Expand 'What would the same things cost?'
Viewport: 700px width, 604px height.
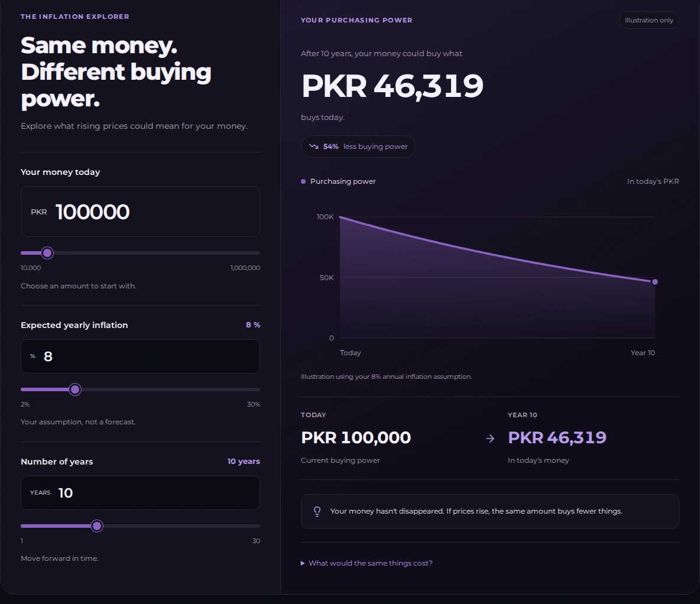(367, 563)
